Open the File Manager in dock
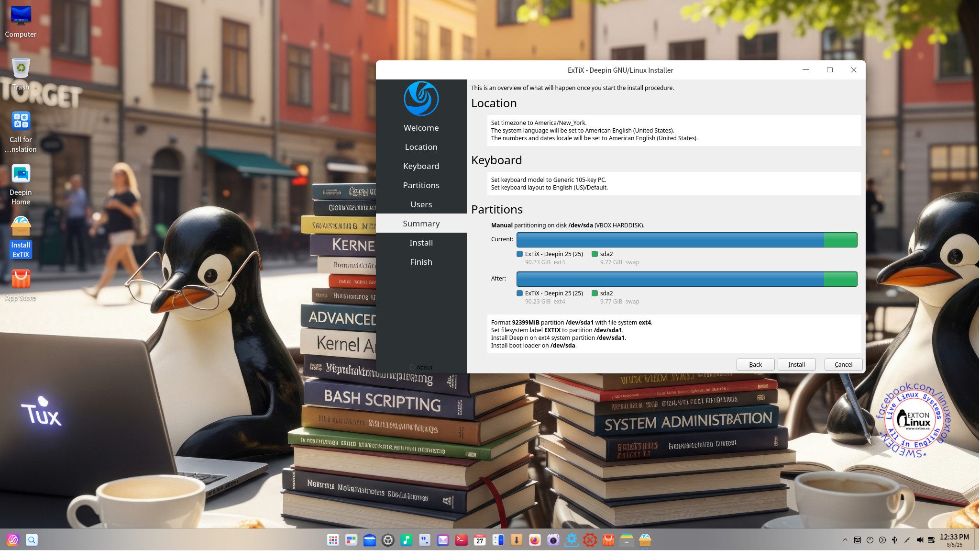Viewport: 980px width, 551px height. click(x=370, y=540)
